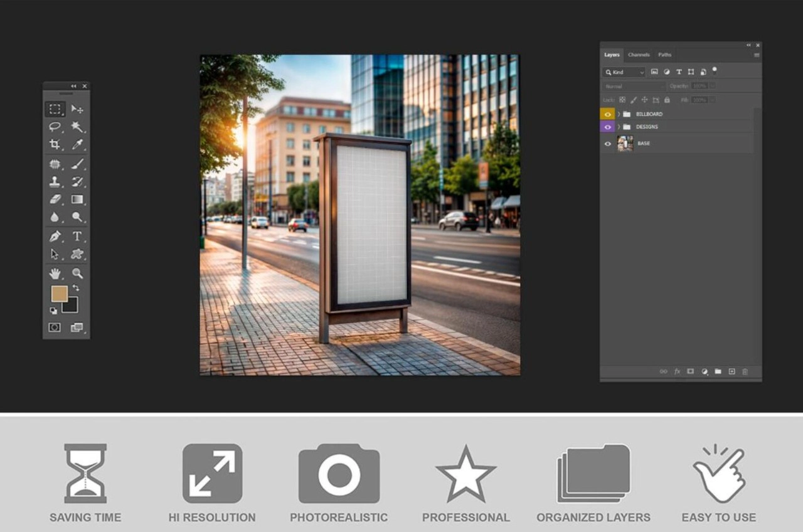Select the Zoom tool in toolbox
Screen dimensions: 803x532
coord(77,274)
